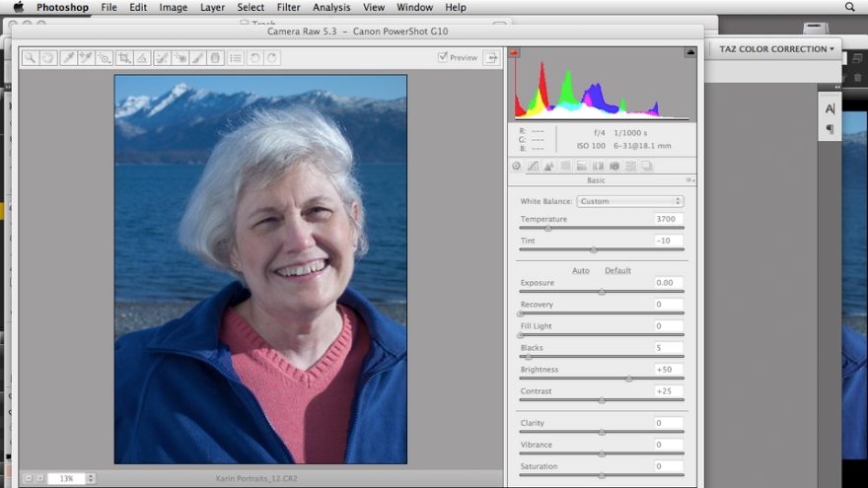Open Camera Raw preferences list icon
This screenshot has height=488, width=868.
tap(236, 57)
